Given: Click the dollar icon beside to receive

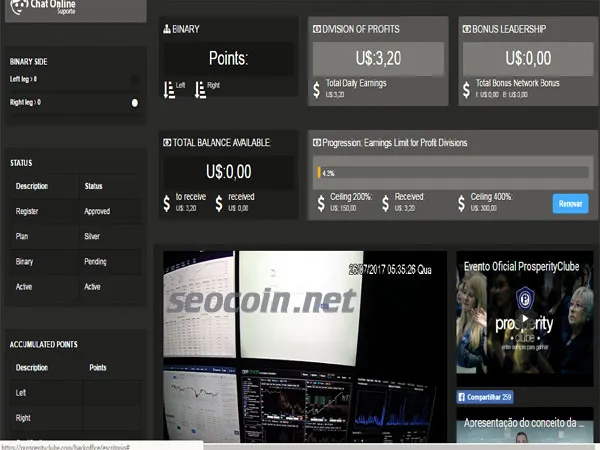Looking at the screenshot, I should click(x=167, y=204).
